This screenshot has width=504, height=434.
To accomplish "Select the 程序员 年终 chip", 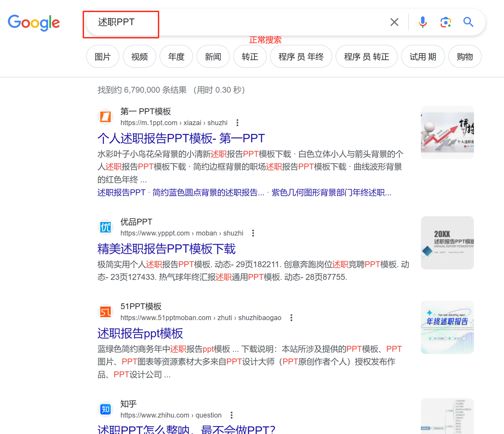I will 301,57.
